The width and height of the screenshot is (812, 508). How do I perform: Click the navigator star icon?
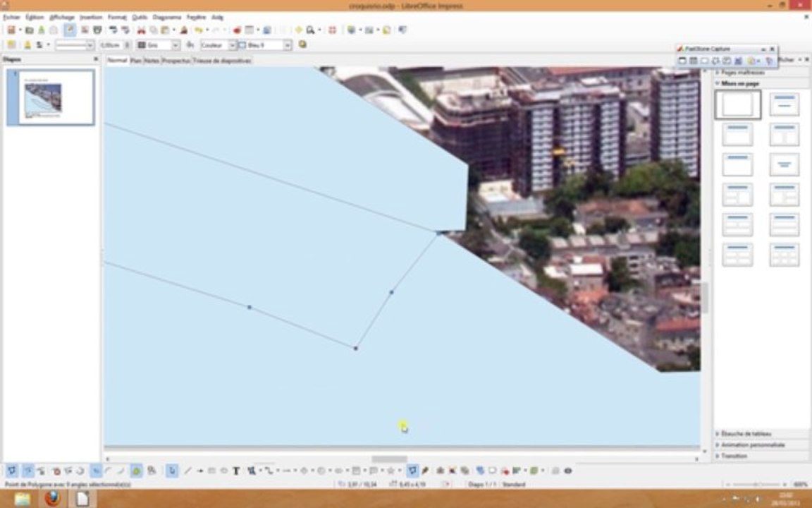click(299, 30)
